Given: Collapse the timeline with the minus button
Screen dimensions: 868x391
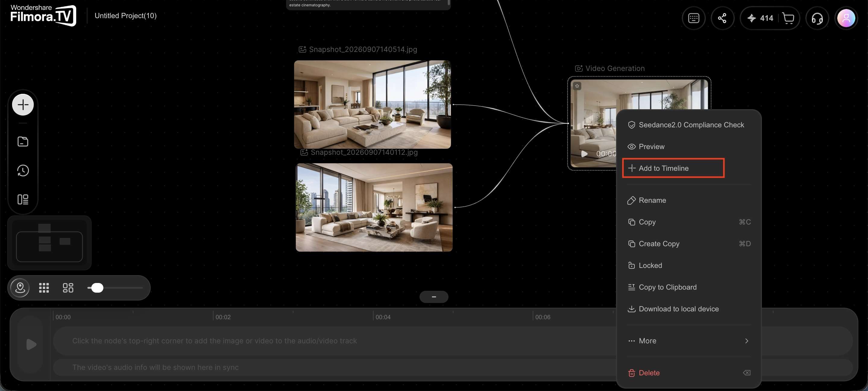Looking at the screenshot, I should 434,297.
